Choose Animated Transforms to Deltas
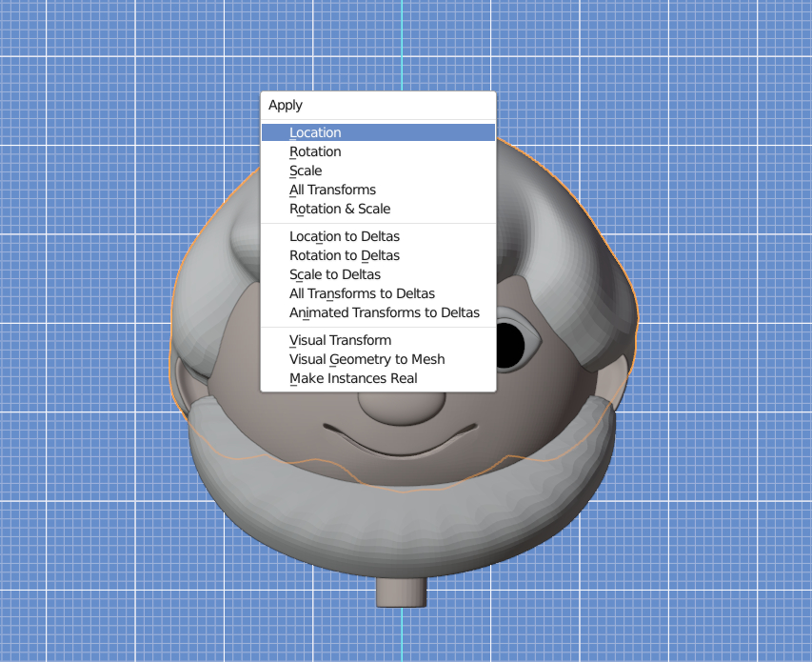Screen dimensions: 812x662 click(385, 312)
